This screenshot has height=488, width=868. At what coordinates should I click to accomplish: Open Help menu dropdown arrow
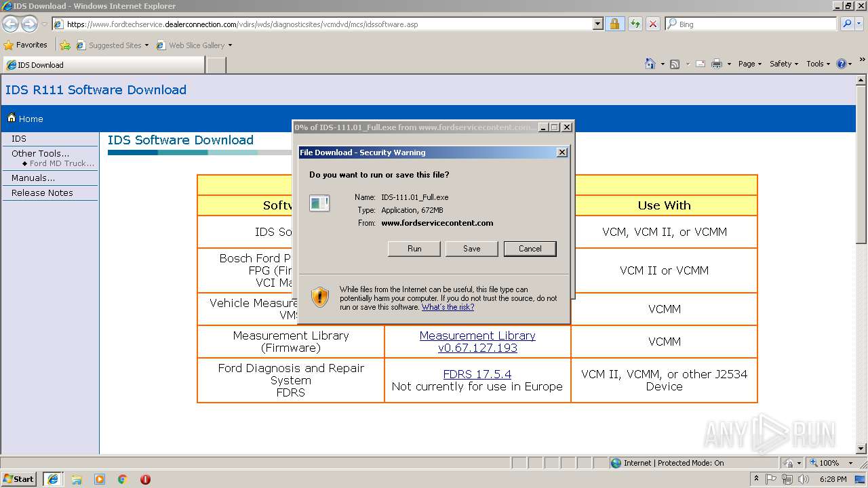(x=850, y=64)
